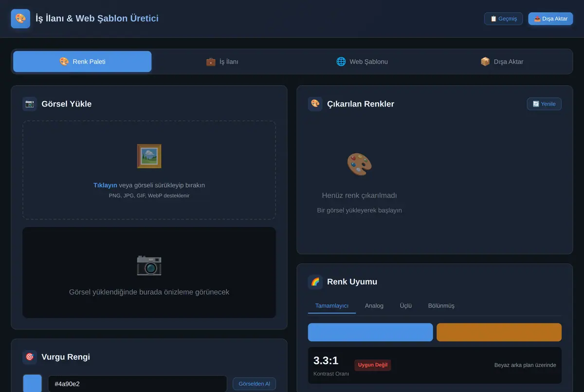The width and height of the screenshot is (584, 392).
Task: Select the Tamamlayıcı harmony tab
Action: 332,306
